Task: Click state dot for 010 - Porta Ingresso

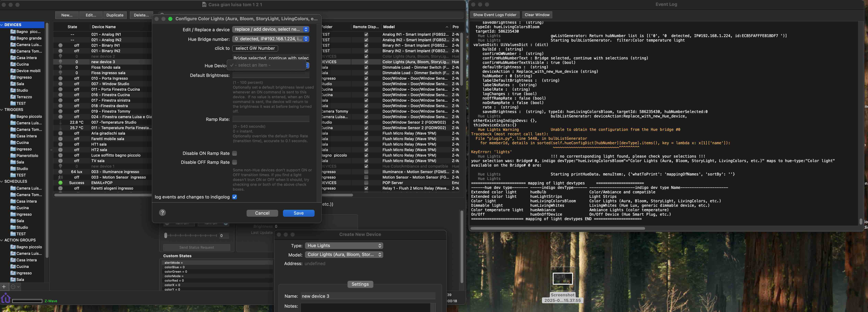Action: 60,78
